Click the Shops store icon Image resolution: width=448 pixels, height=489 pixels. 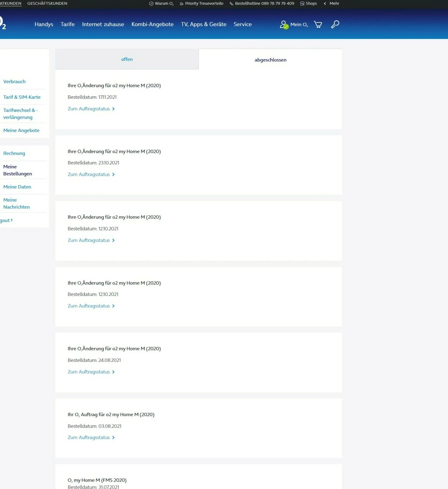(302, 4)
